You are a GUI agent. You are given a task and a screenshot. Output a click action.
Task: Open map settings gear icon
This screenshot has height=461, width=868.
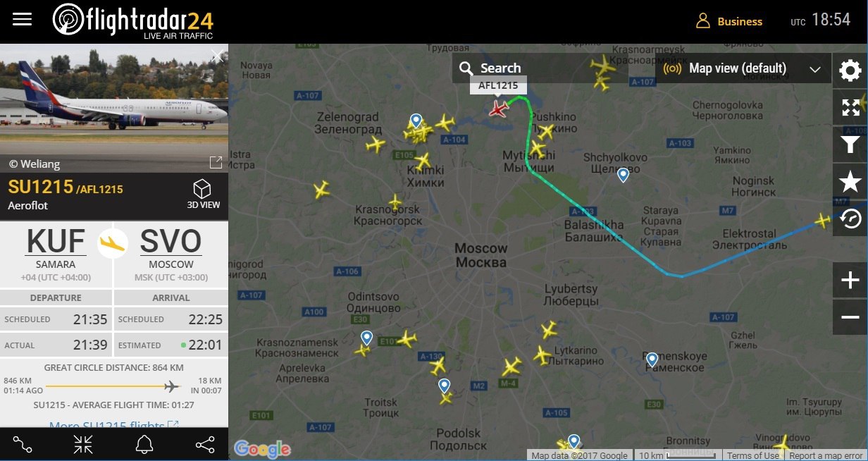pyautogui.click(x=850, y=70)
